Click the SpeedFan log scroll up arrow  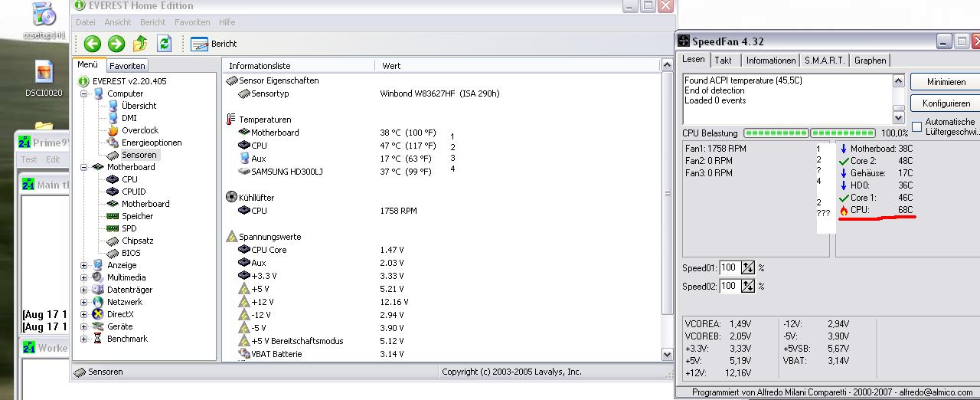899,80
